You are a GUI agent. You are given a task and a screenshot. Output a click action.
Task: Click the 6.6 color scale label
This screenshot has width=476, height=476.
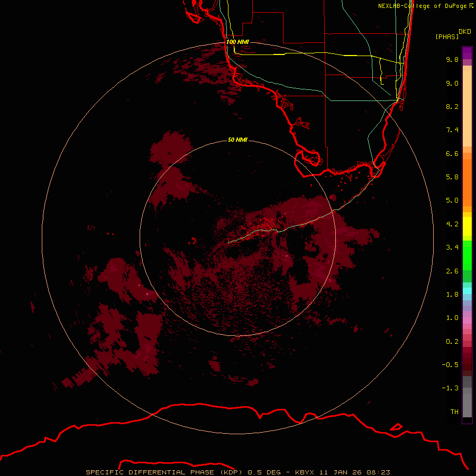click(x=452, y=153)
